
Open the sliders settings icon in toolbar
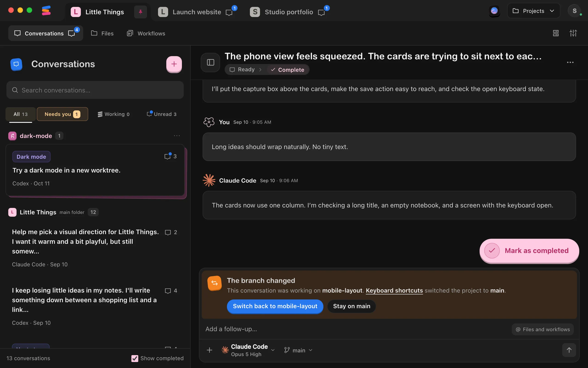pos(573,33)
